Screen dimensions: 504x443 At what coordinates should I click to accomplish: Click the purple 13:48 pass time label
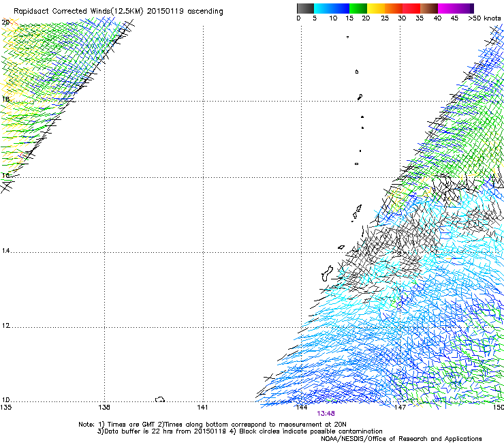[x=326, y=414]
